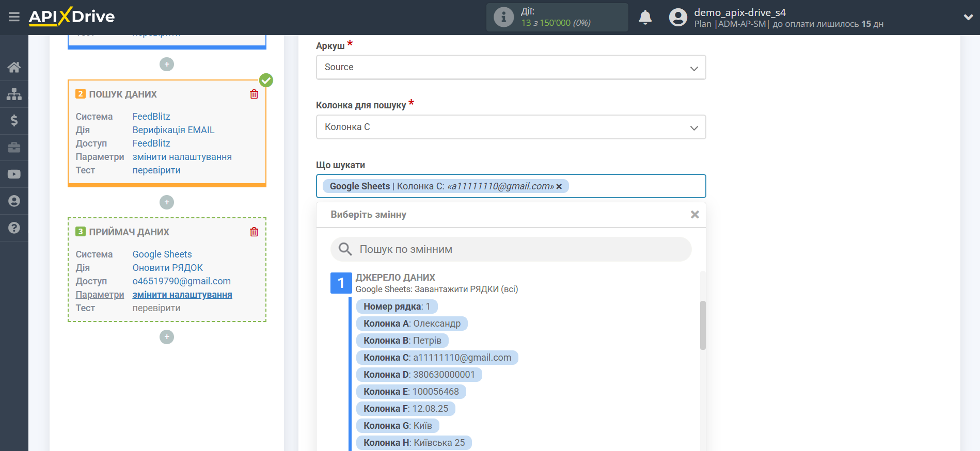Select variable Колонка C: a11111110@gmail.com
This screenshot has height=451, width=980.
click(x=437, y=358)
